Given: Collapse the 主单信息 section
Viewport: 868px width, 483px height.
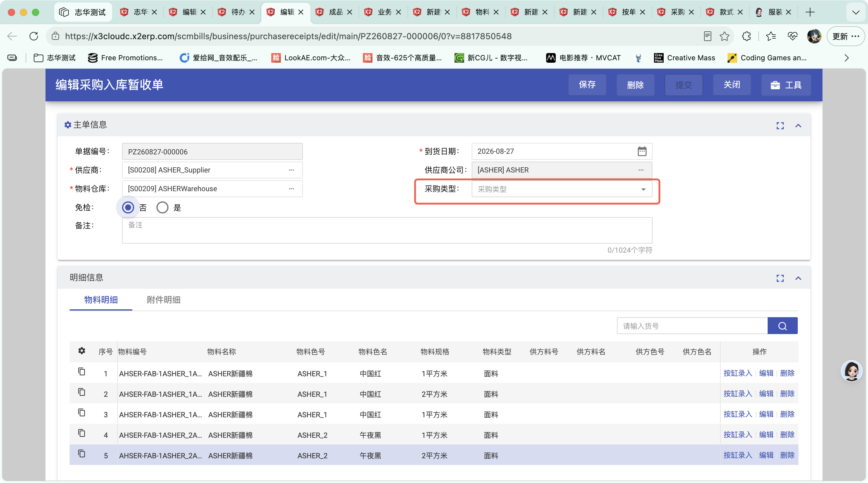Looking at the screenshot, I should (798, 126).
